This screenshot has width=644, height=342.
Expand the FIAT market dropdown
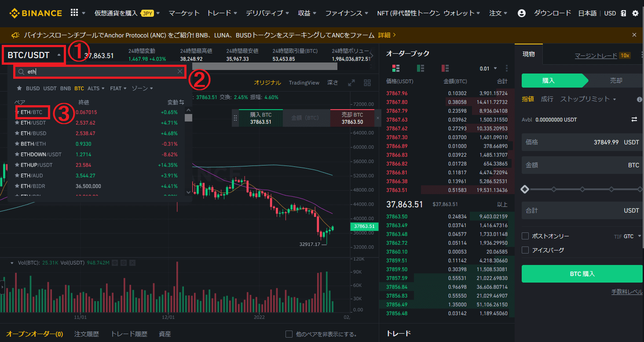118,88
